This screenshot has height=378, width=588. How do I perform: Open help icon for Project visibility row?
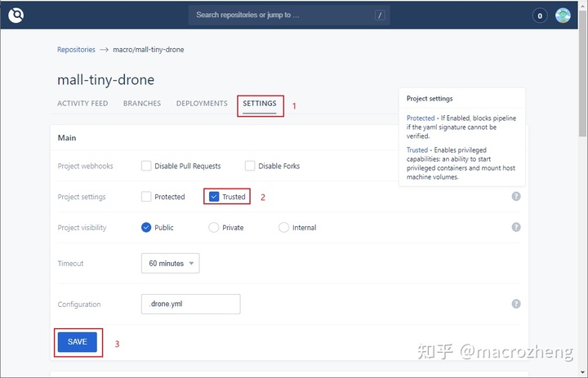point(516,227)
